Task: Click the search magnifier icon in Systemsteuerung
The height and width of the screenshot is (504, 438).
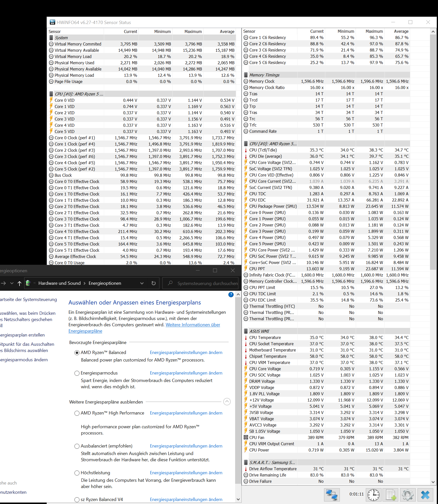Action: click(170, 283)
